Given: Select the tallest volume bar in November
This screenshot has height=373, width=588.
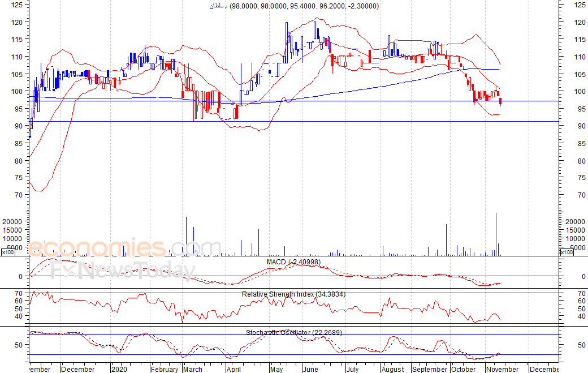Looking at the screenshot, I should (496, 234).
